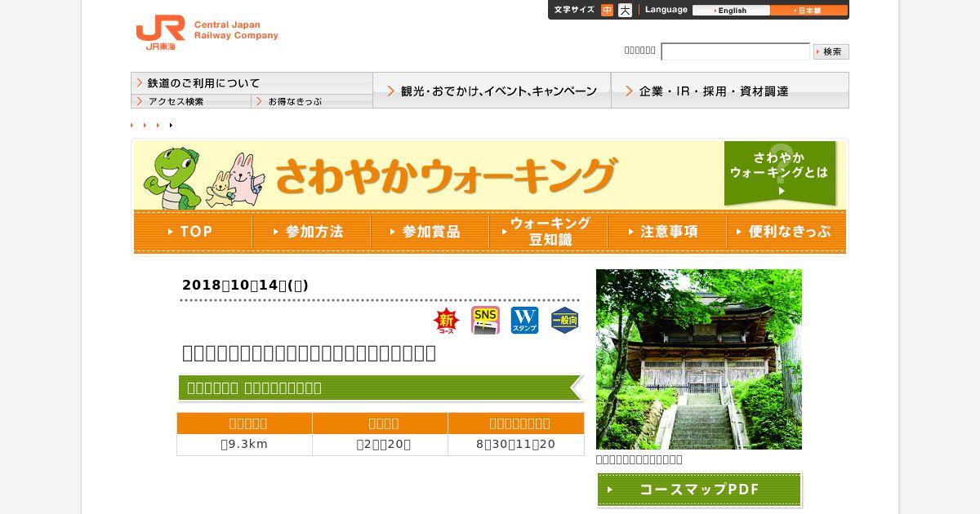Click the 一般向 hexagon icon
The width and height of the screenshot is (980, 514).
coord(564,321)
